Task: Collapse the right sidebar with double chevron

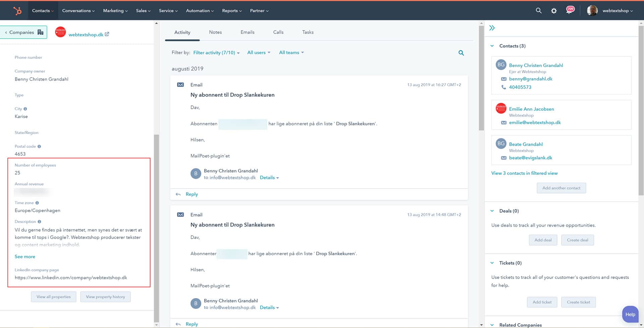Action: click(492, 28)
